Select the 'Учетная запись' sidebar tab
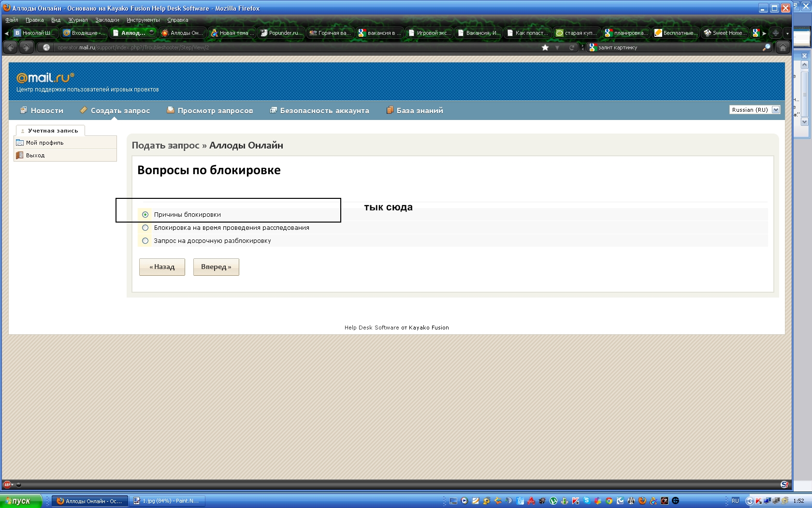The height and width of the screenshot is (508, 812). pyautogui.click(x=50, y=131)
